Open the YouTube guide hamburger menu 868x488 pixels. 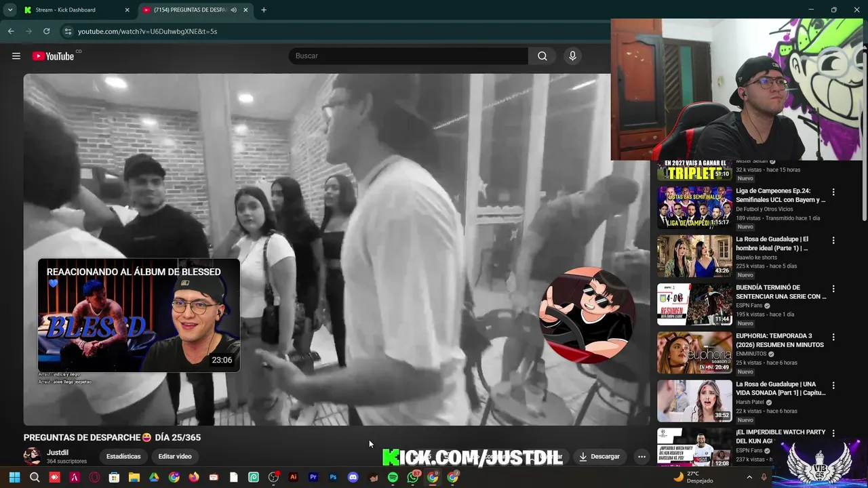coord(16,56)
